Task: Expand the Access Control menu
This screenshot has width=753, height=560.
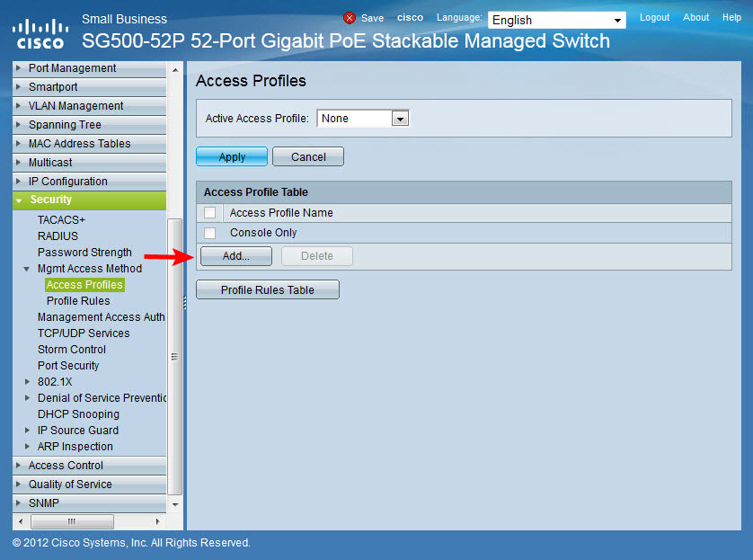Action: tap(89, 466)
